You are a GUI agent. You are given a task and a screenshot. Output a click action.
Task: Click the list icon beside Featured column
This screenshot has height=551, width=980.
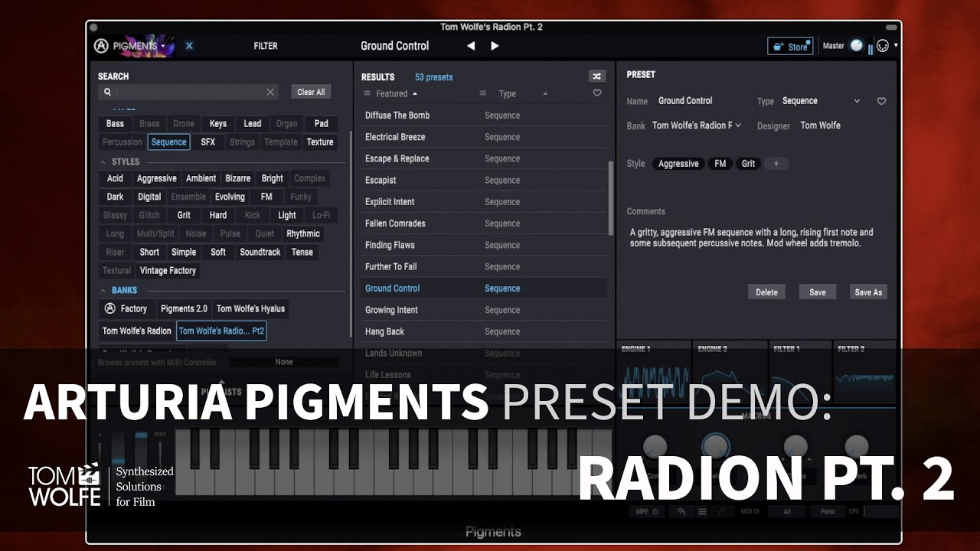pyautogui.click(x=367, y=93)
